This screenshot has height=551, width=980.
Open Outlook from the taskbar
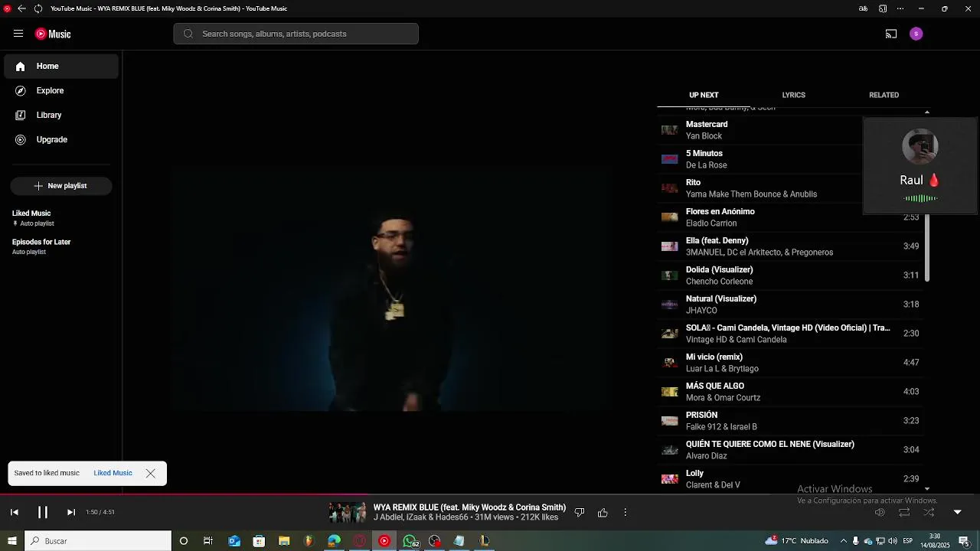(234, 541)
